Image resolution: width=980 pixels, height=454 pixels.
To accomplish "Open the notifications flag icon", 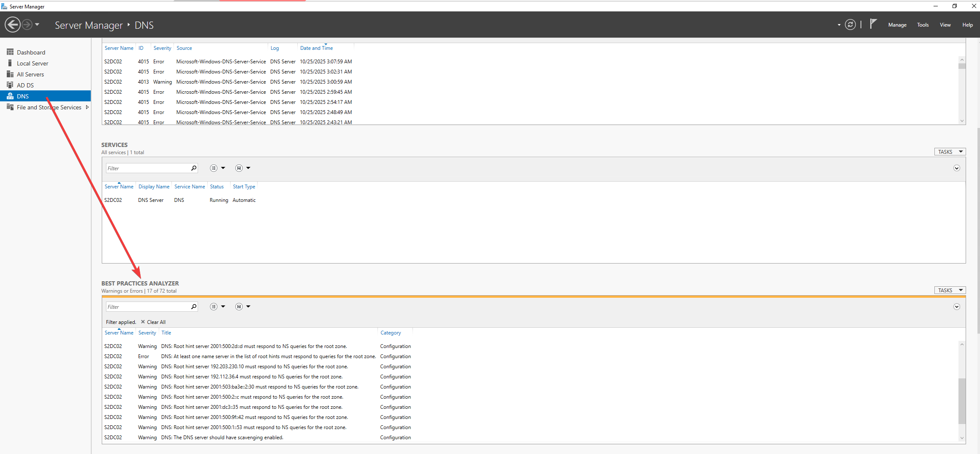I will (873, 24).
